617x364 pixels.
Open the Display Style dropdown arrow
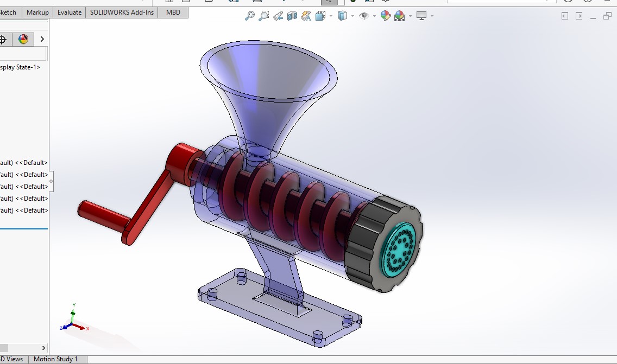click(x=352, y=16)
